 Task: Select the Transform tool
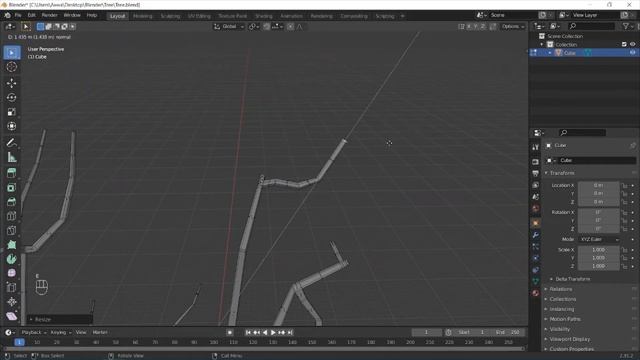(12, 126)
